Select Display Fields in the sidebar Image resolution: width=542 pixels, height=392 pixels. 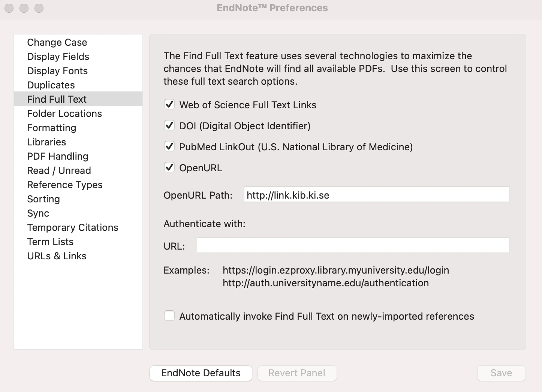[78, 57]
